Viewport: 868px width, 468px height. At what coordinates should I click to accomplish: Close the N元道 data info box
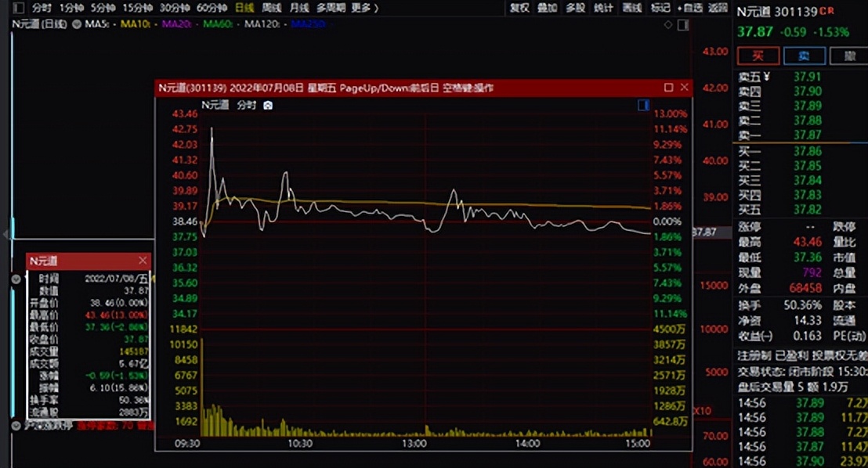pos(143,261)
